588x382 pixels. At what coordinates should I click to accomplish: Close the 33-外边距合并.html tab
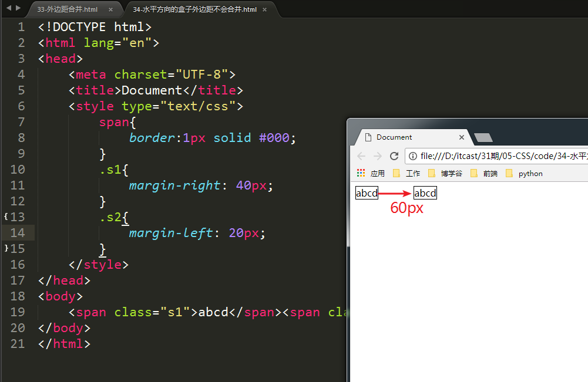[x=111, y=9]
